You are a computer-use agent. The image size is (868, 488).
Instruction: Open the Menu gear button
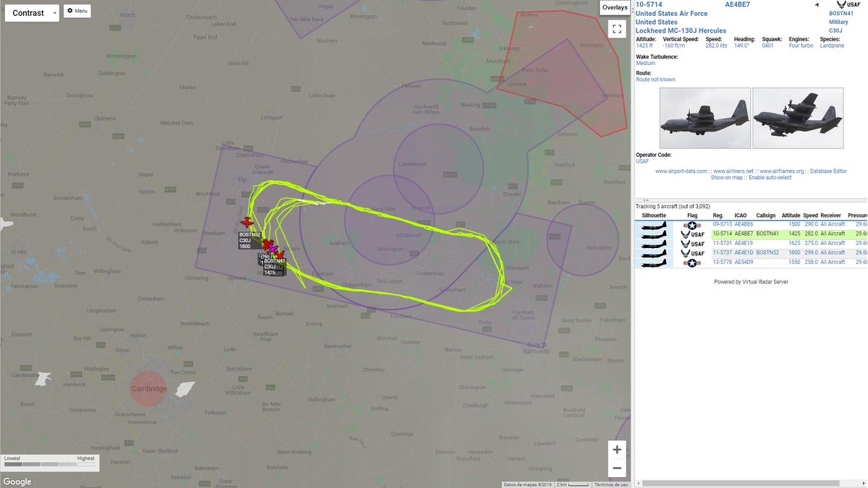pyautogui.click(x=77, y=11)
